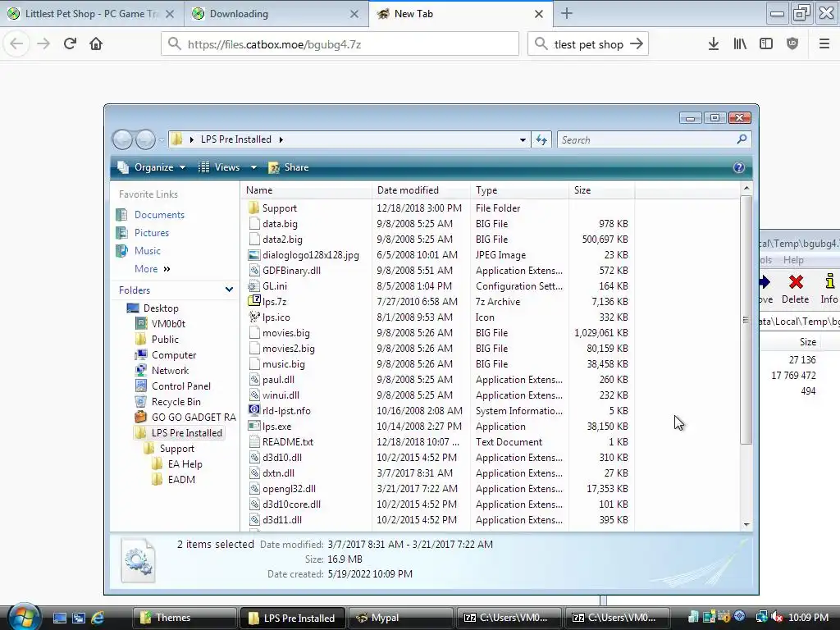Open Help menu in 7-Zip window
Image resolution: width=840 pixels, height=630 pixels.
coord(793,260)
